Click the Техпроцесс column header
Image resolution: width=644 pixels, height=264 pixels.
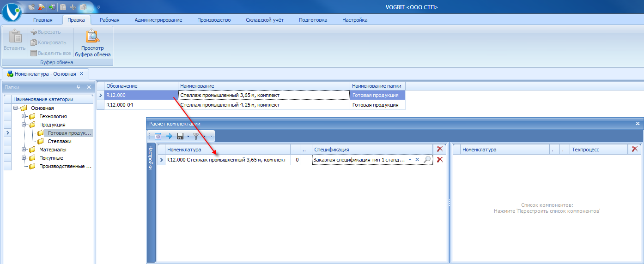click(x=598, y=150)
